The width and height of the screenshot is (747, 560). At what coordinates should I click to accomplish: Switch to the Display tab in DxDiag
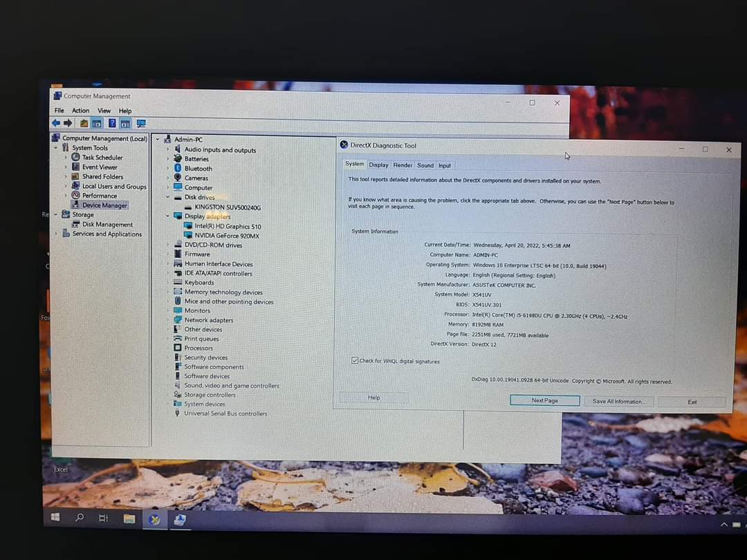click(x=378, y=165)
